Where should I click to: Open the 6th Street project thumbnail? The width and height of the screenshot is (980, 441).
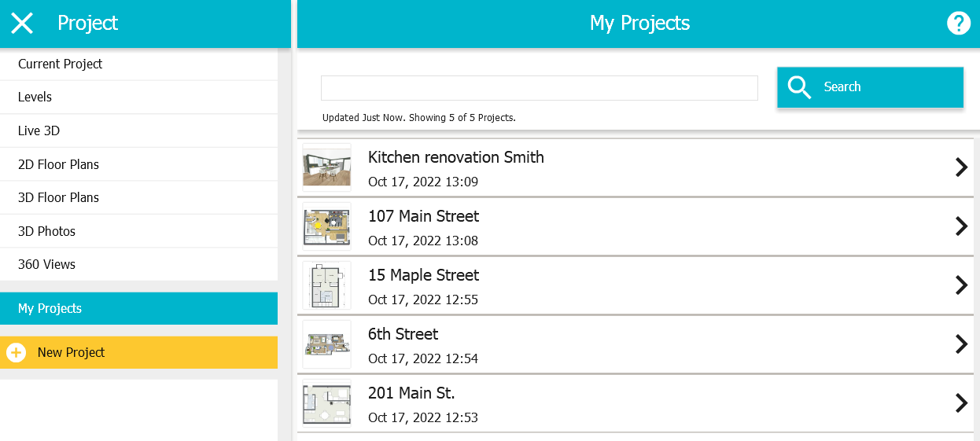click(326, 344)
